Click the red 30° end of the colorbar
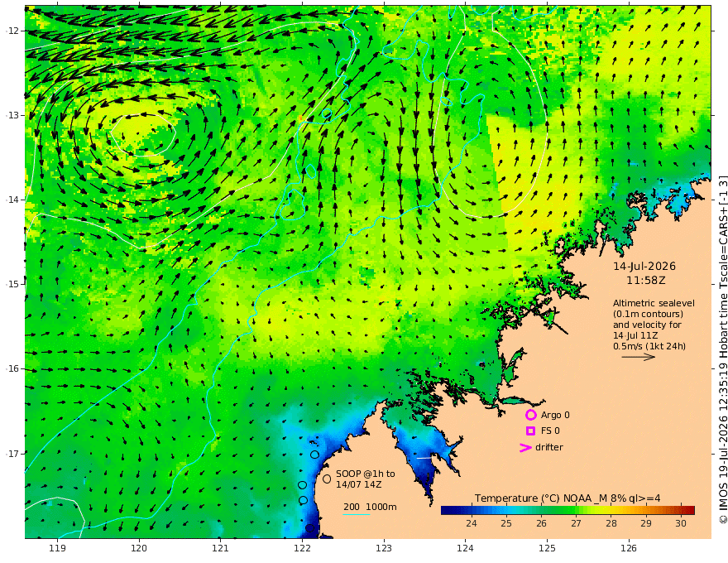Screen dimensions: 728x563 tap(688, 511)
